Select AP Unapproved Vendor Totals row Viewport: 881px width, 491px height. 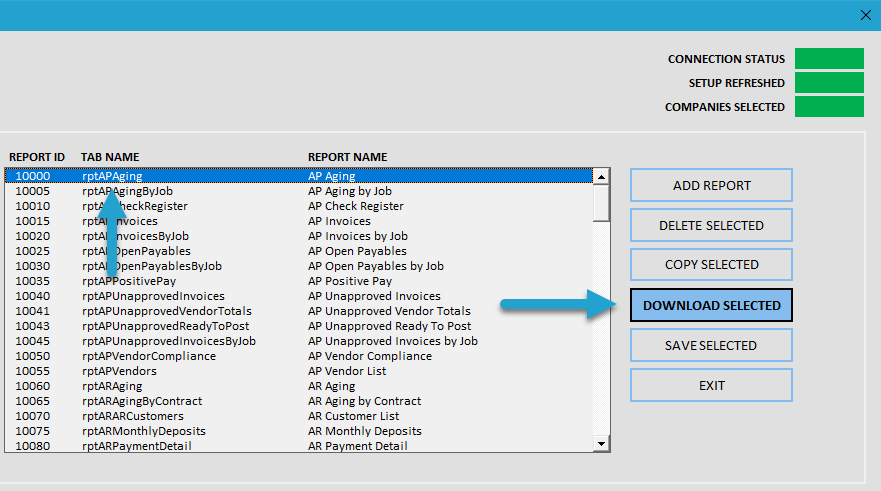(x=299, y=311)
